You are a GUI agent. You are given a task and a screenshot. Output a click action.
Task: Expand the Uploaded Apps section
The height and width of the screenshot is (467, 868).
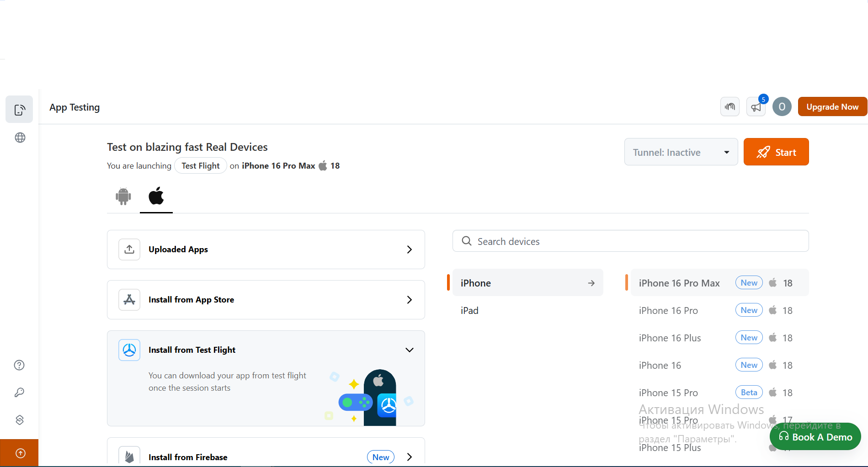(x=266, y=249)
